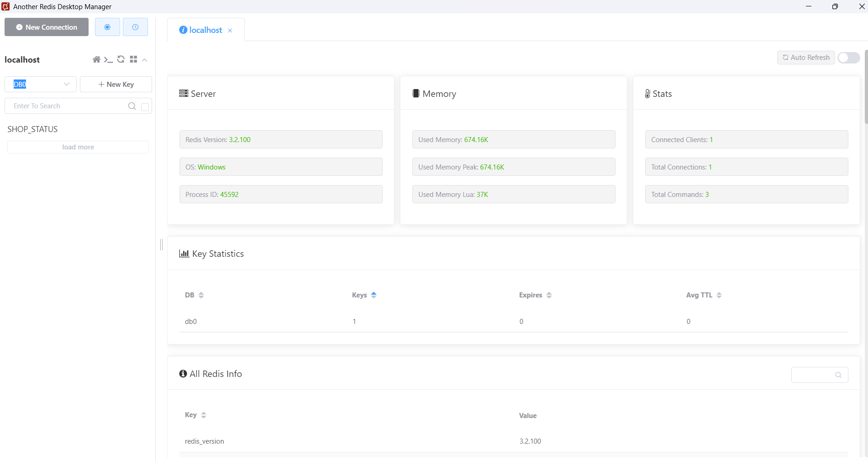The width and height of the screenshot is (868, 461).
Task: Focus the Enter To Search field
Action: (x=68, y=106)
